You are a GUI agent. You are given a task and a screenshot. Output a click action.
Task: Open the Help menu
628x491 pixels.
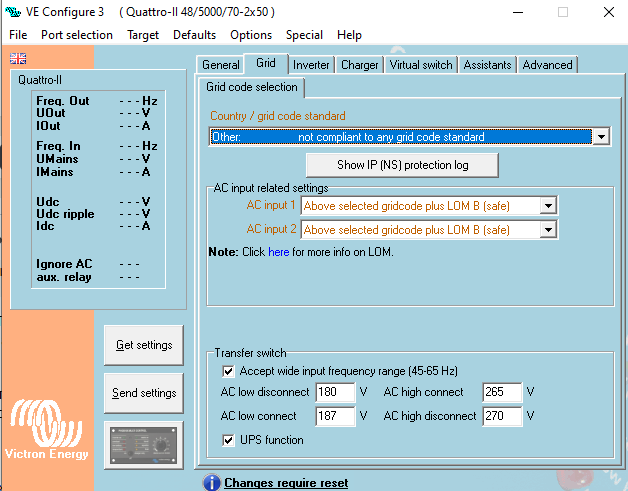pyautogui.click(x=349, y=35)
